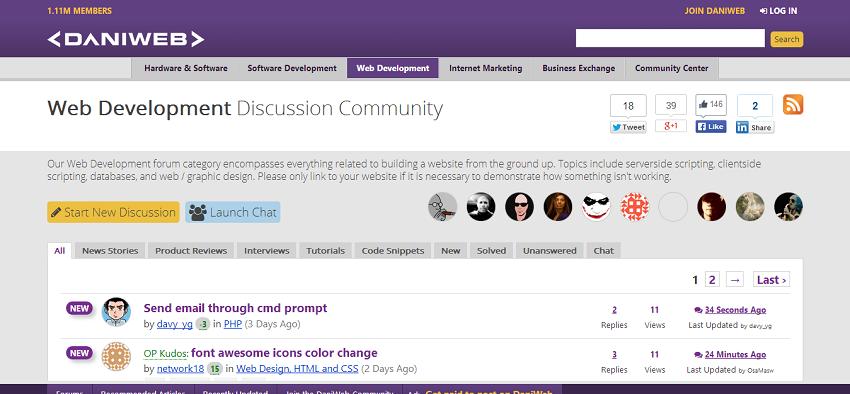Start New Discussion
The image size is (850, 394).
tap(113, 212)
